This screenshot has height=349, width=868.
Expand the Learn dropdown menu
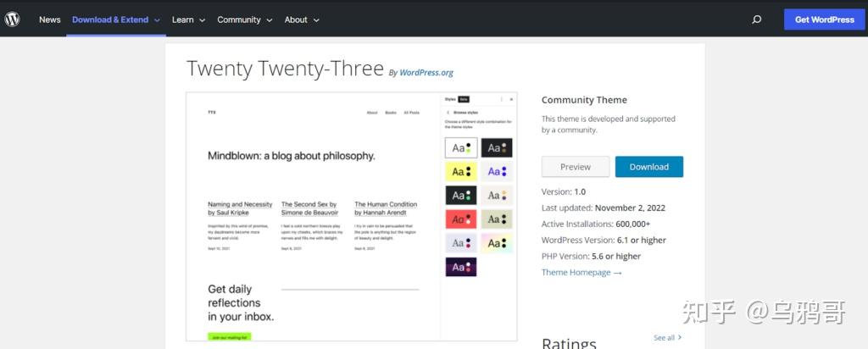point(187,19)
